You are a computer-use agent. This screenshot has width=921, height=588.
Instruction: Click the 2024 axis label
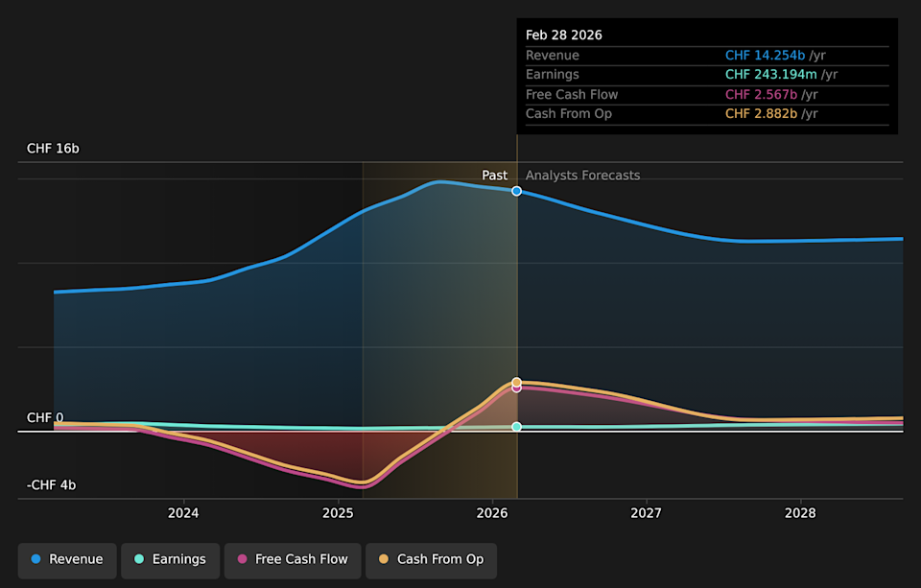[183, 513]
